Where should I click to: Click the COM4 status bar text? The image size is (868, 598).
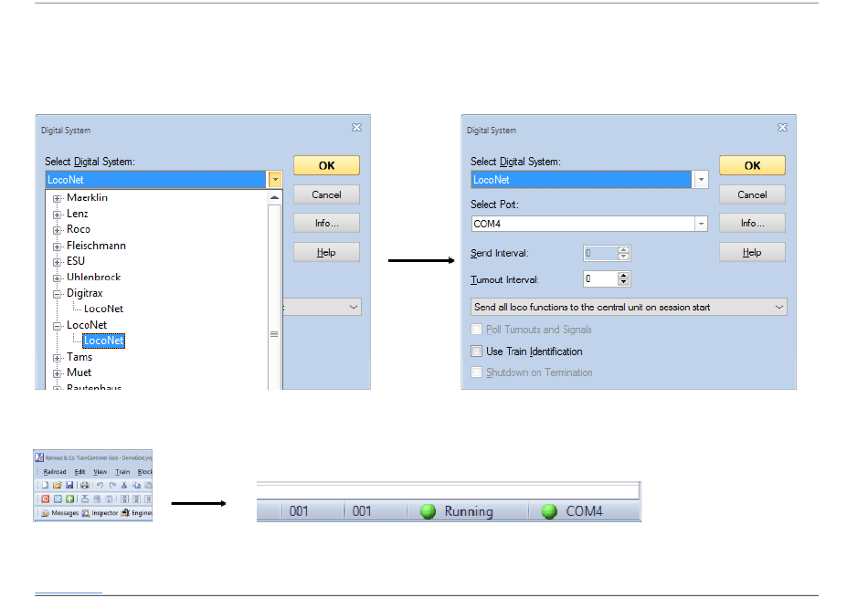(584, 511)
